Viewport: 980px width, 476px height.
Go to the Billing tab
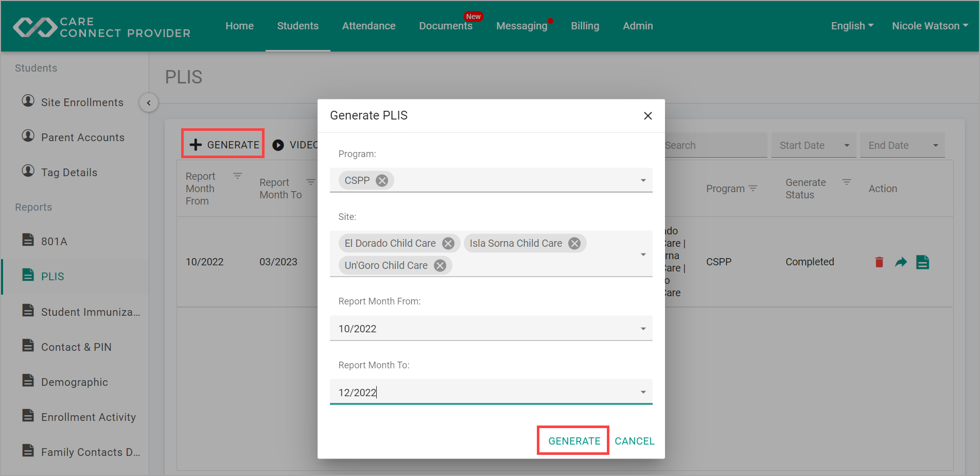(x=585, y=26)
